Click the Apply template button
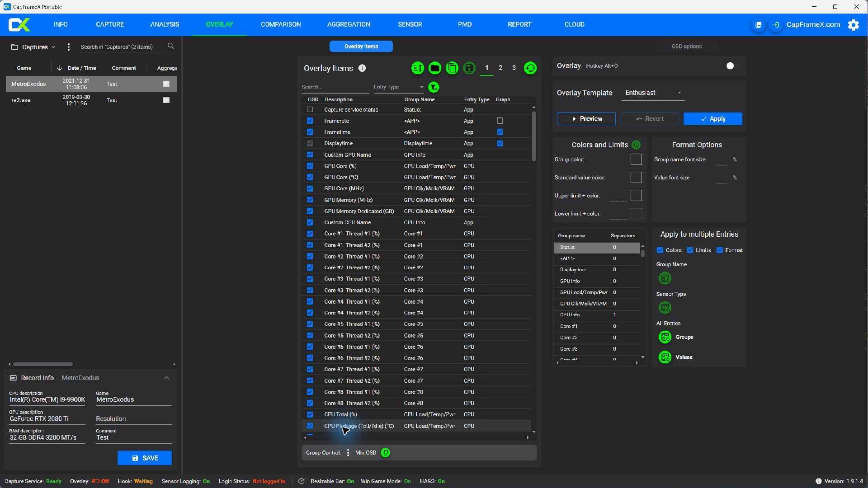This screenshot has width=868, height=488. click(712, 119)
